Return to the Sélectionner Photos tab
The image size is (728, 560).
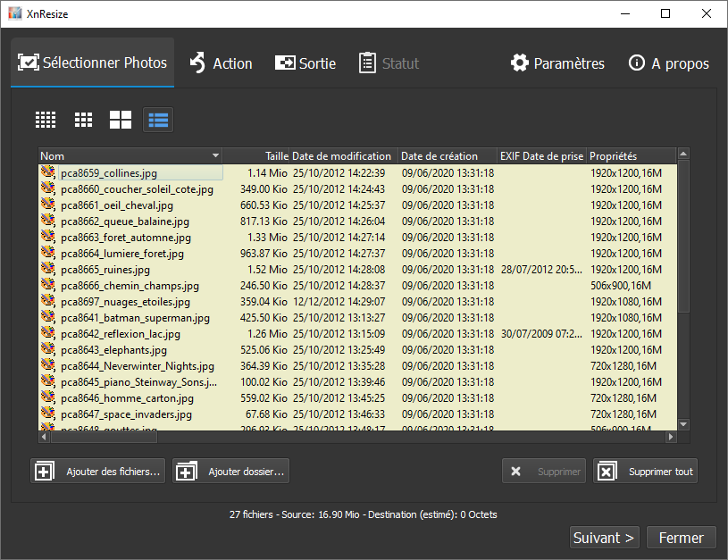(x=92, y=63)
